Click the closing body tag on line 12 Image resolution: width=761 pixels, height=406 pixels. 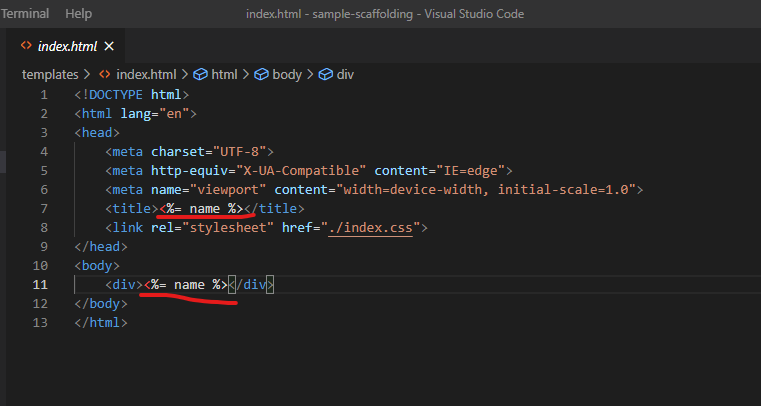[x=101, y=304]
